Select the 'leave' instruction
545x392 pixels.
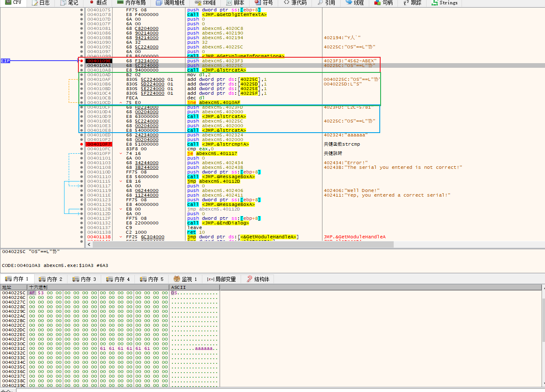tap(194, 227)
